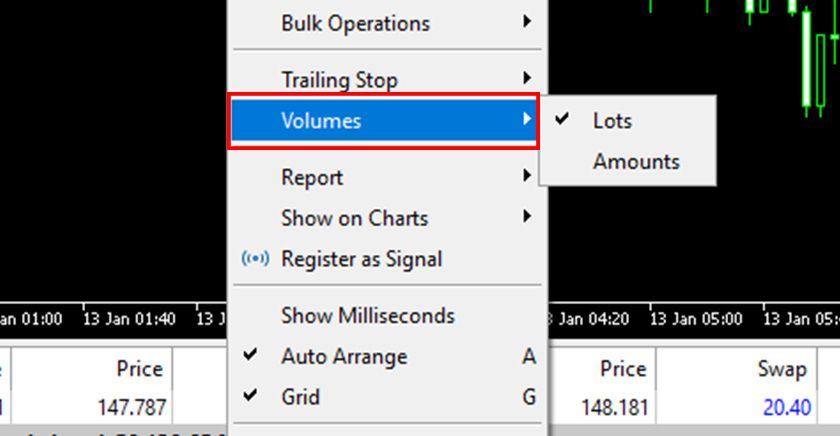
Task: Select the checked Lots volume option
Action: [612, 121]
